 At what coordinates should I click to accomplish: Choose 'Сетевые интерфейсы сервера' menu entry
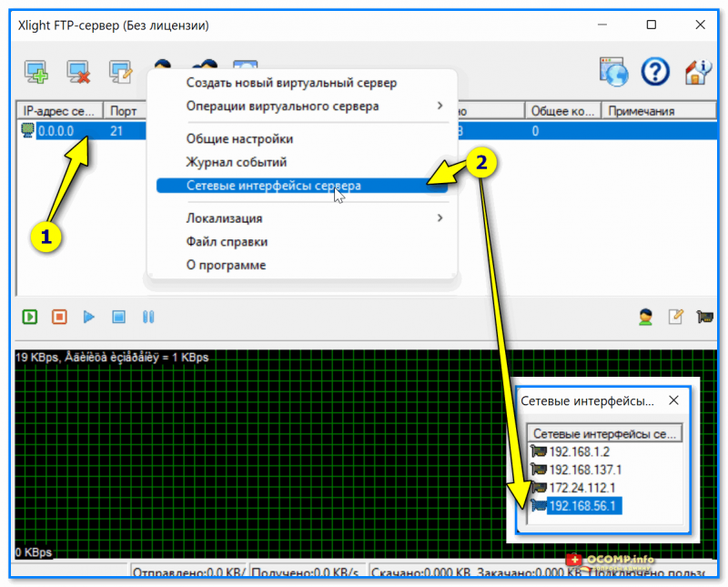(x=302, y=186)
